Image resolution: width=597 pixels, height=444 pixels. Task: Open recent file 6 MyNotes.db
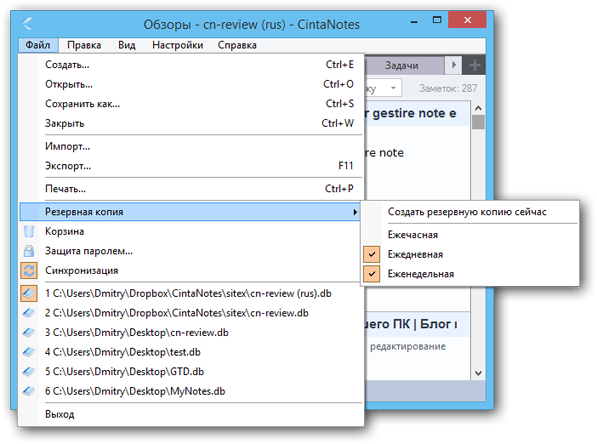pos(190,391)
